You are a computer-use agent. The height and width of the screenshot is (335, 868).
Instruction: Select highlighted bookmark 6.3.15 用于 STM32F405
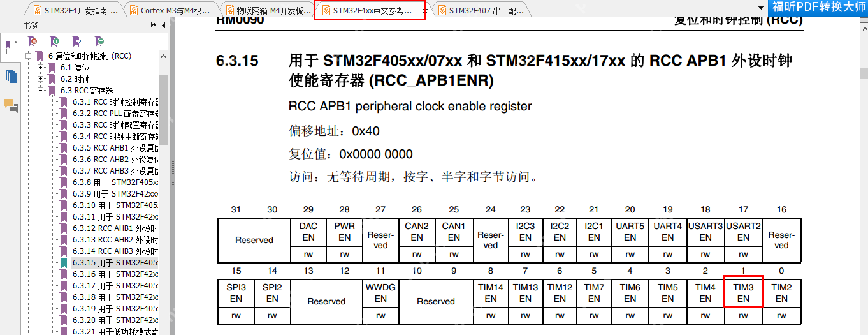[x=115, y=263]
